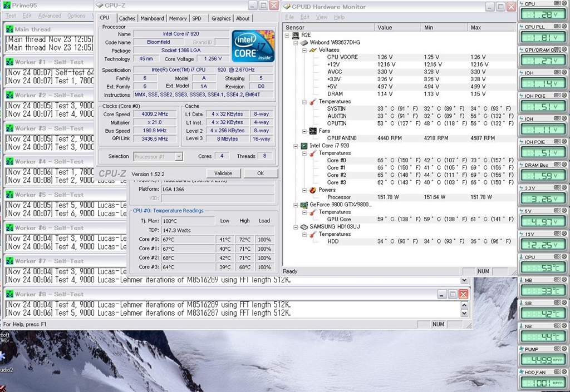Image resolution: width=570 pixels, height=392 pixels.
Task: Click the Prime95 title bar icon
Action: point(7,6)
